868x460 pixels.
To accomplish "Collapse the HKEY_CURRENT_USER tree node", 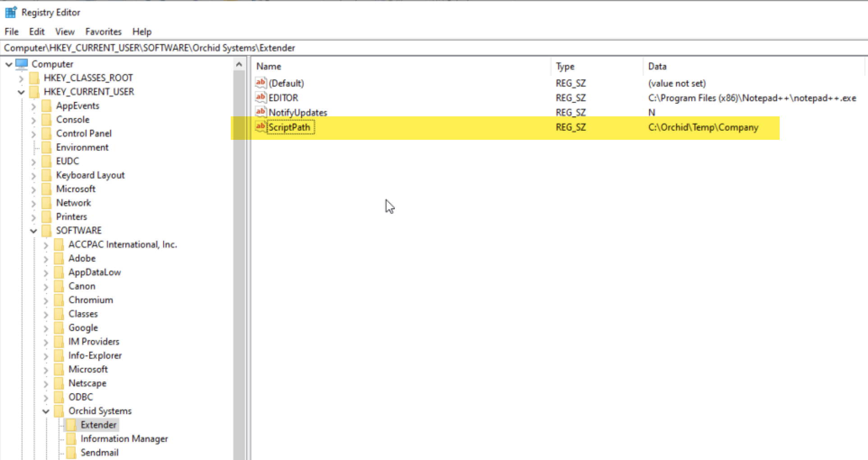I will 21,92.
